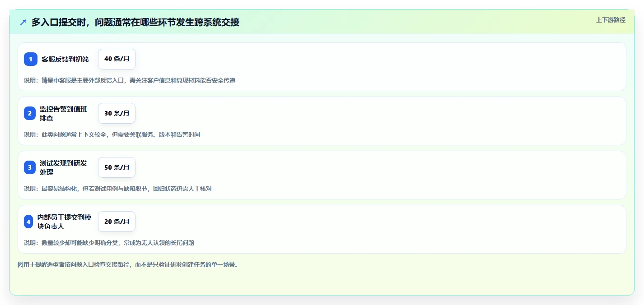Select the 监控告警到值班排查 step title
Viewport: 644px width, 305px height.
click(64, 113)
